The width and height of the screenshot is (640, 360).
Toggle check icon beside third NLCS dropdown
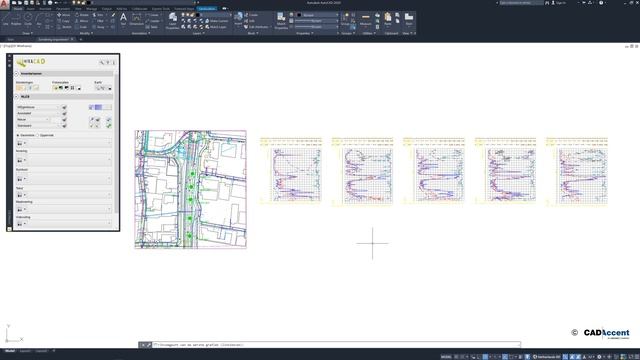click(64, 120)
